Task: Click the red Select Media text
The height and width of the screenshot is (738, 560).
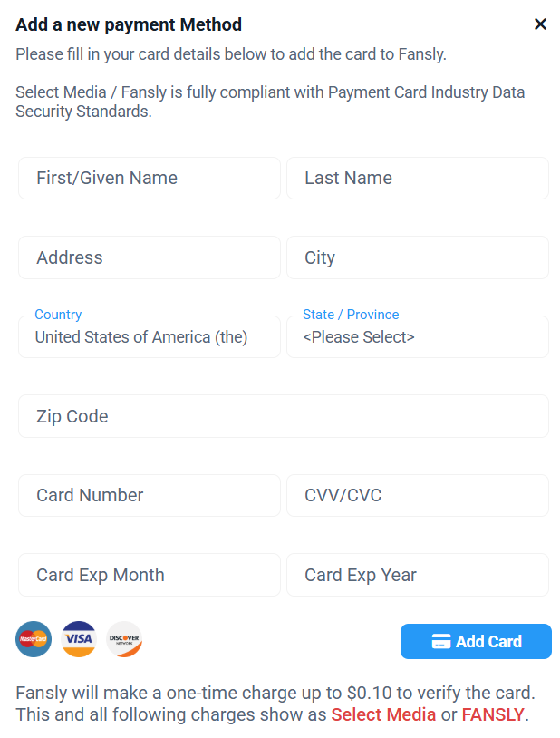Action: (x=383, y=714)
